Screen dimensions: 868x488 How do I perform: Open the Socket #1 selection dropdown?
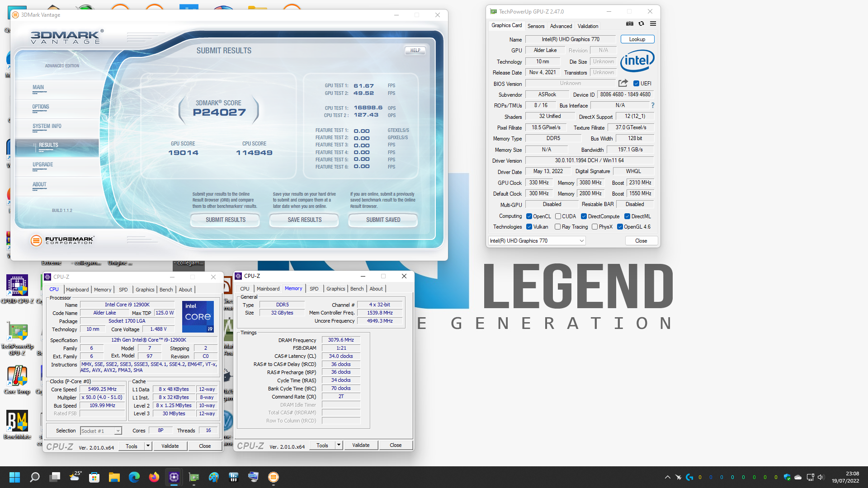tap(101, 431)
